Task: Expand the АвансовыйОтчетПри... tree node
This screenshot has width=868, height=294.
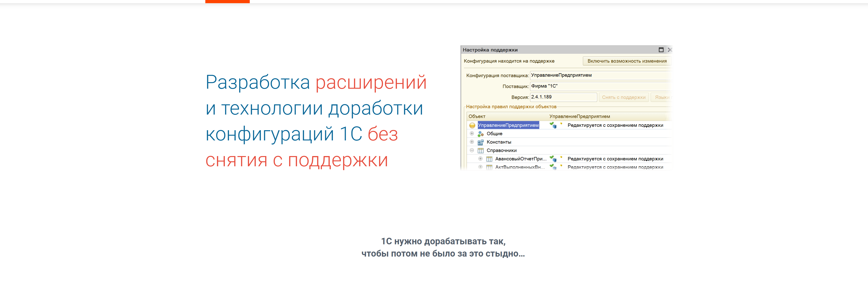Action: pyautogui.click(x=480, y=159)
